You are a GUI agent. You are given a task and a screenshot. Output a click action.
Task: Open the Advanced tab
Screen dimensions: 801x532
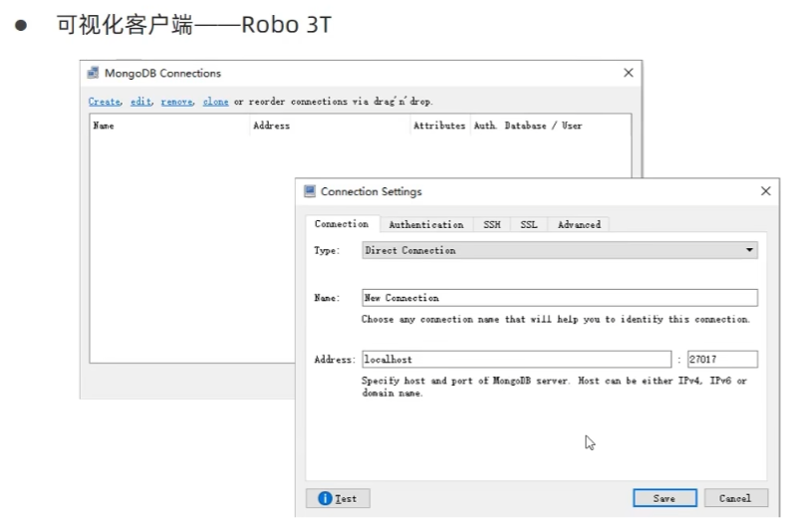tap(579, 224)
